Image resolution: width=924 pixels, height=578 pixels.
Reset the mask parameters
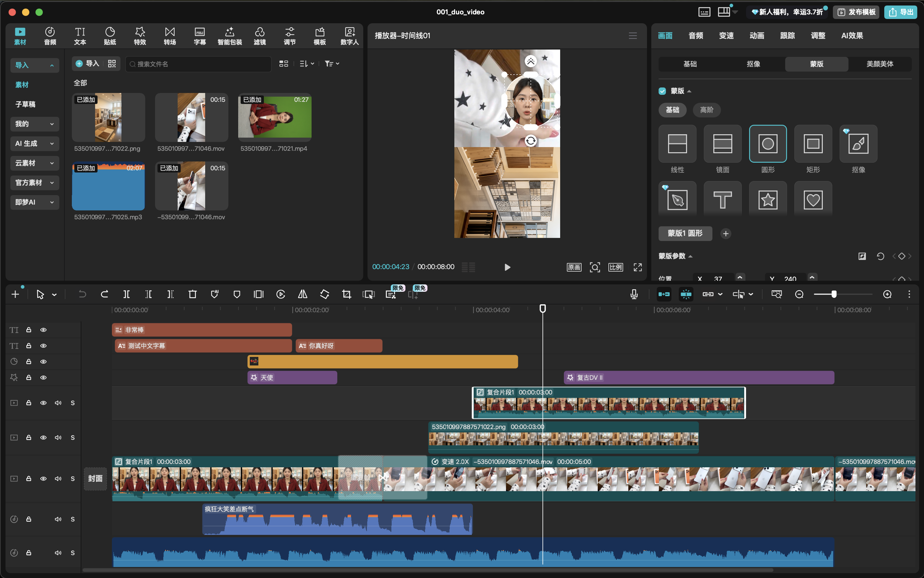(881, 256)
